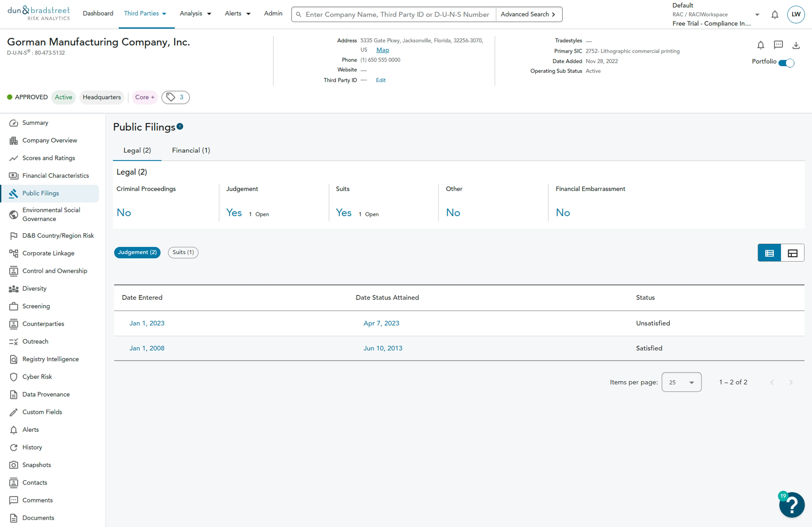Click Edit next to Third Party ID
Viewport: 812px width, 527px height.
[x=380, y=80]
